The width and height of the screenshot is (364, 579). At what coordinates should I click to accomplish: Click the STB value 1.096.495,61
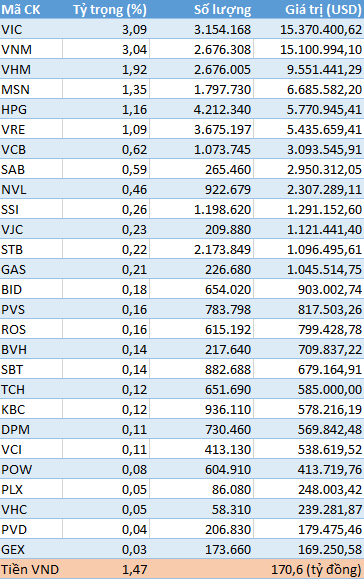tap(324, 249)
